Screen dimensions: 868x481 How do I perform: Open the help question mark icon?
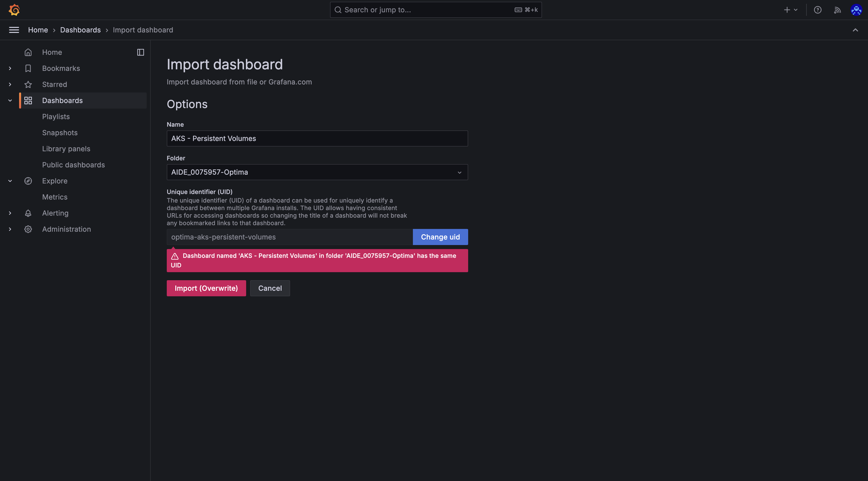point(818,10)
